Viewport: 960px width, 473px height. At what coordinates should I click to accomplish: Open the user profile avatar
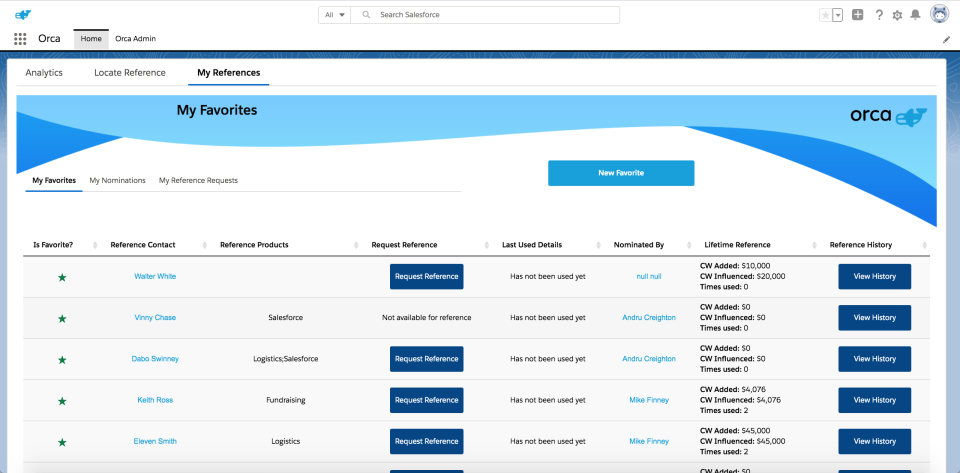tap(939, 14)
